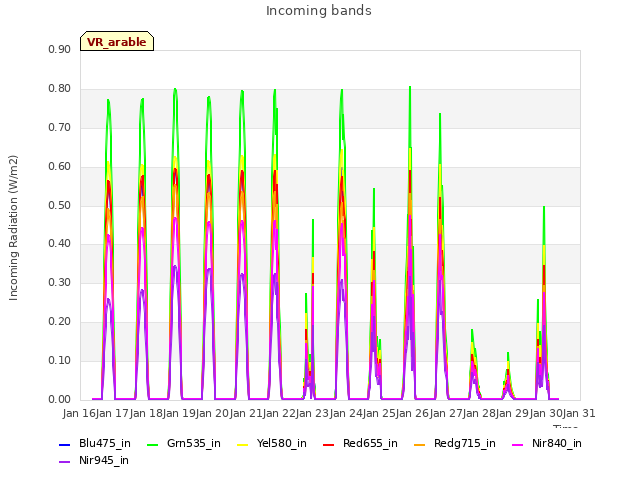Viewport: 640px width, 480px height.
Task: Select the Yel580_in legend label
Action: [282, 443]
